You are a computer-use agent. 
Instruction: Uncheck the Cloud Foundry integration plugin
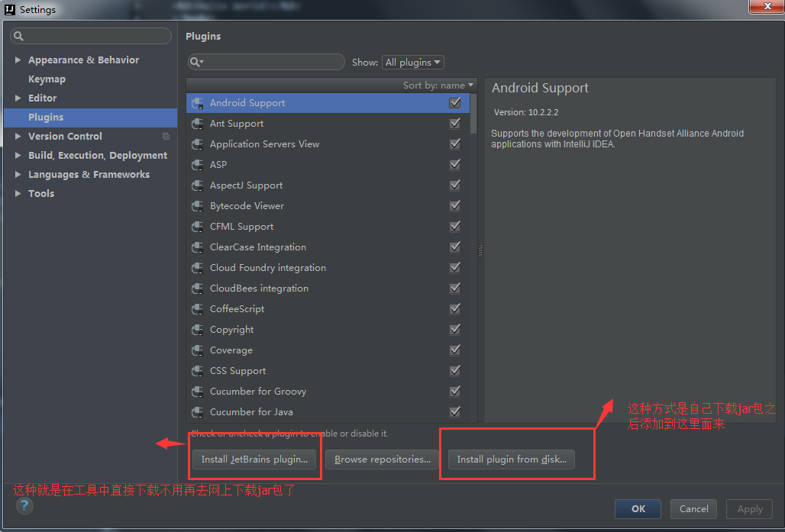tap(455, 267)
